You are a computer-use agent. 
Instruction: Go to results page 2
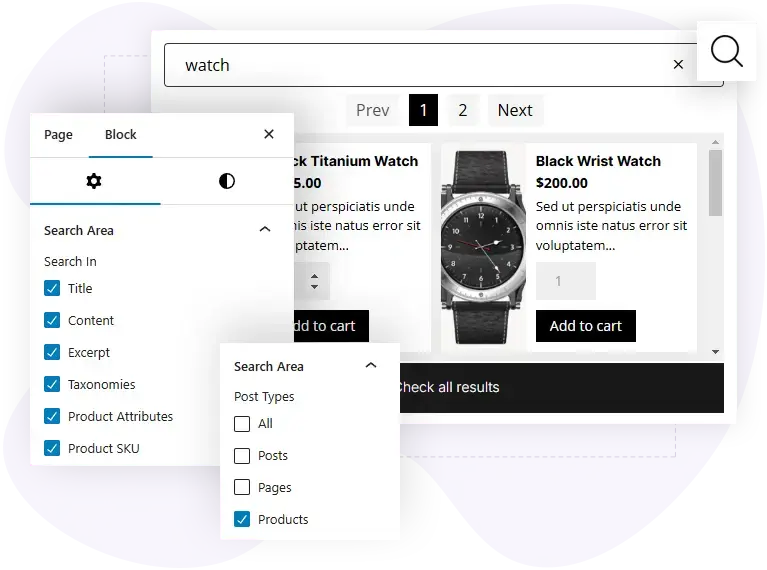click(463, 110)
